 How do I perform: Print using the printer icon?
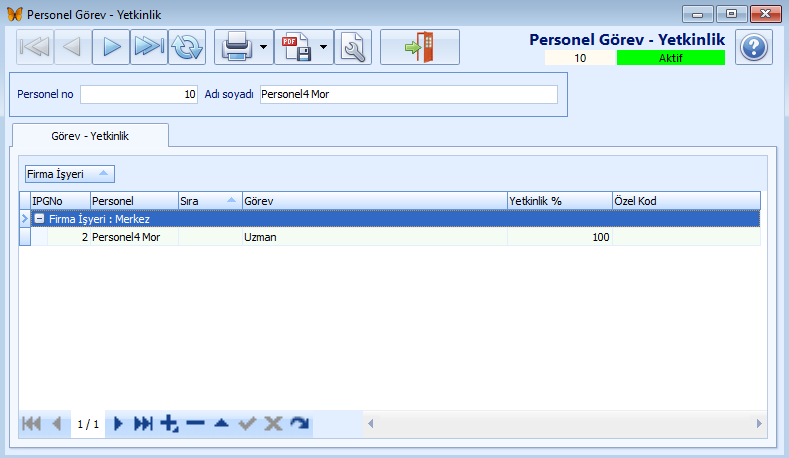point(236,47)
